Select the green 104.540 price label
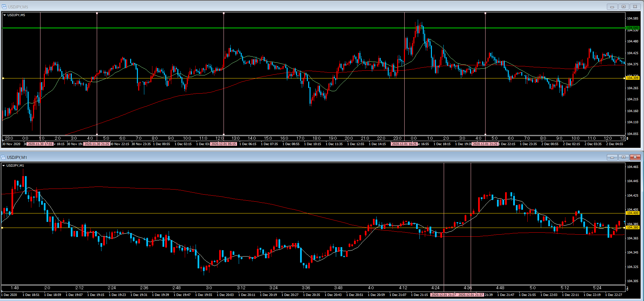 [632, 28]
